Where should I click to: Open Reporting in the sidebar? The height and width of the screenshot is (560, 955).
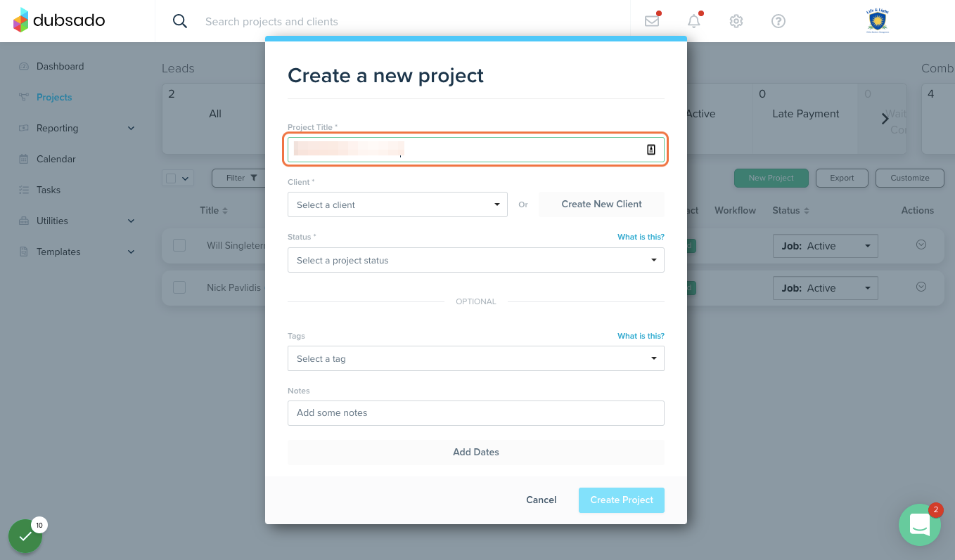click(57, 128)
